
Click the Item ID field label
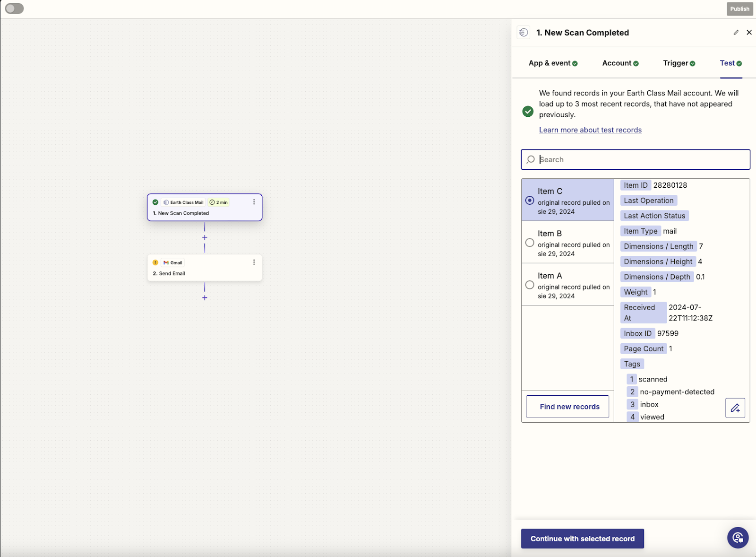[636, 185]
